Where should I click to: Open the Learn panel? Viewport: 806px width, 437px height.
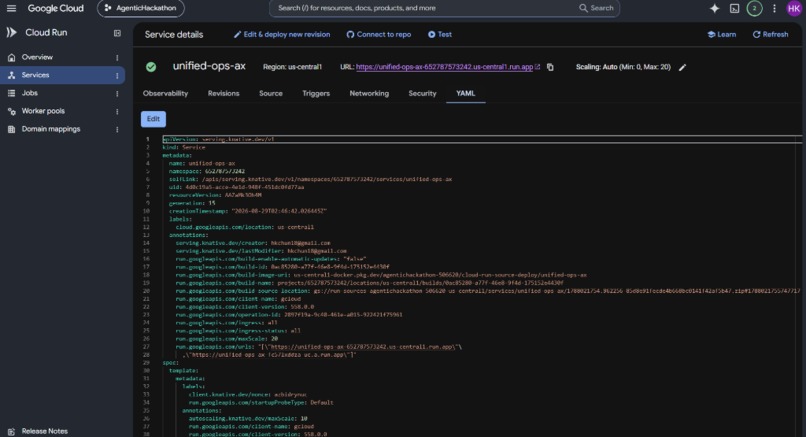tap(722, 34)
